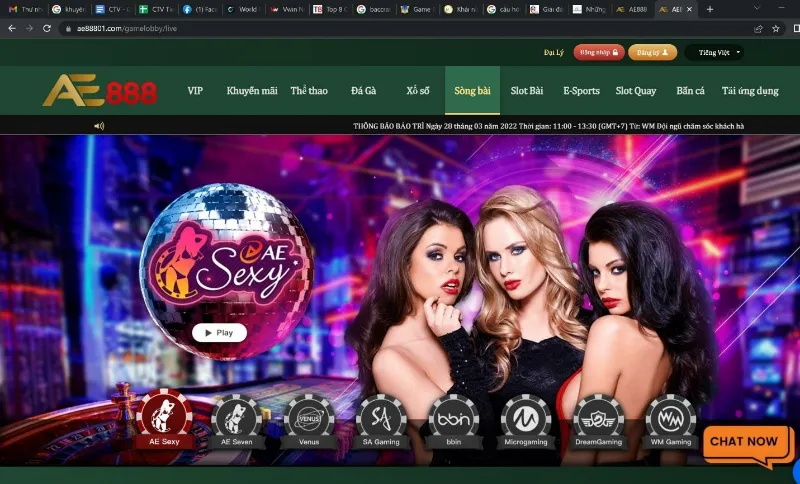Close the active AE888 tab
Image resolution: width=800 pixels, height=484 pixels.
point(690,9)
